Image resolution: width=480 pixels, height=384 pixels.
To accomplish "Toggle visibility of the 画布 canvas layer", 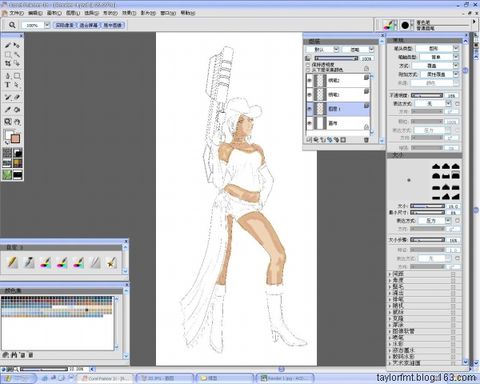I will pyautogui.click(x=310, y=123).
